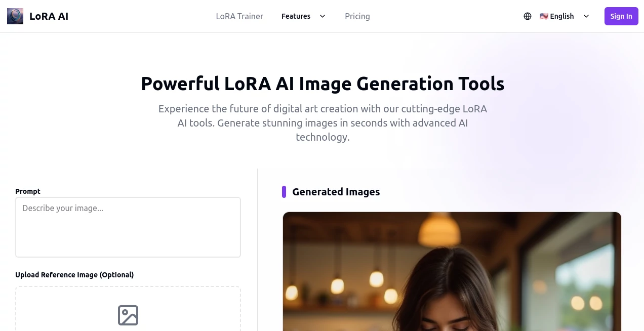Click the purple accent bar beside Generated Images
Screen dimensions: 644x331
point(285,191)
